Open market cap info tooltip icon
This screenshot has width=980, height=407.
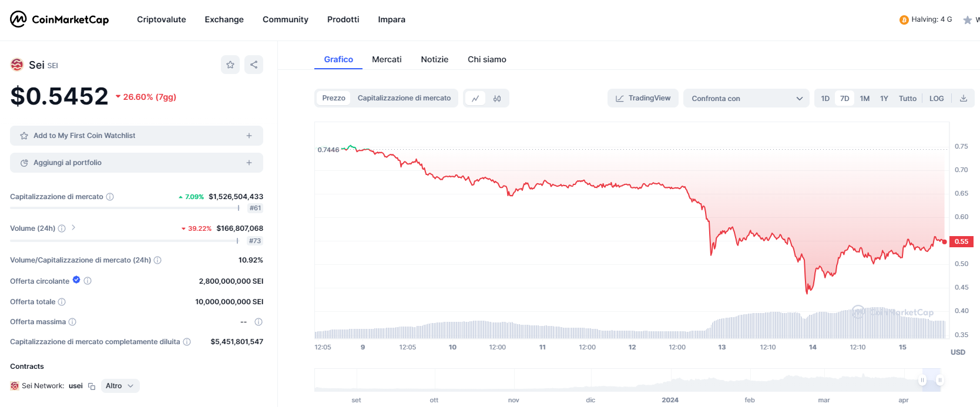pyautogui.click(x=110, y=197)
